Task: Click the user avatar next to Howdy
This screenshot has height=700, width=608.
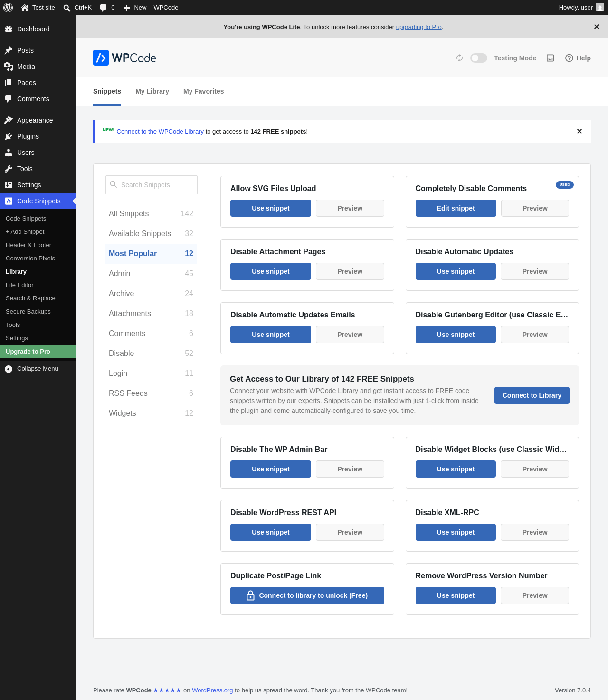Action: point(600,8)
